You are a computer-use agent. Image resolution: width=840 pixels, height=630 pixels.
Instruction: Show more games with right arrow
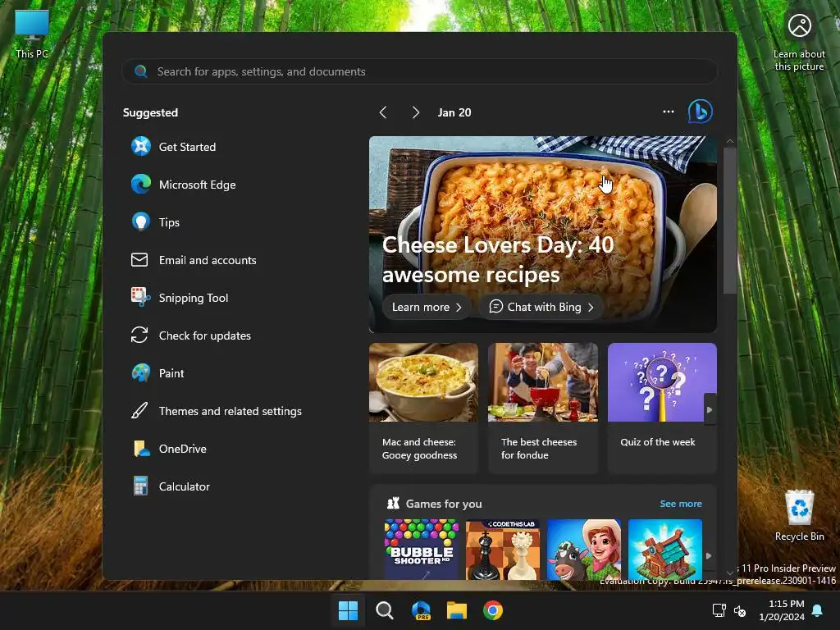[x=709, y=555]
